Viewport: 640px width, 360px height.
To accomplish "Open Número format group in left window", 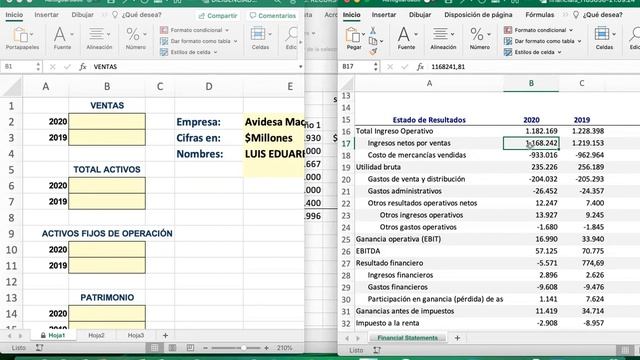I will click(x=136, y=38).
